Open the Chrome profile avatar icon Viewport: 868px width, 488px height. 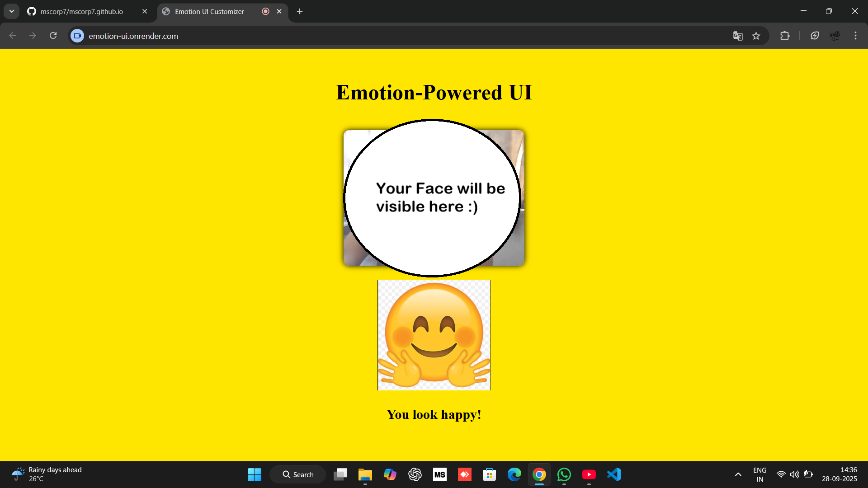835,36
